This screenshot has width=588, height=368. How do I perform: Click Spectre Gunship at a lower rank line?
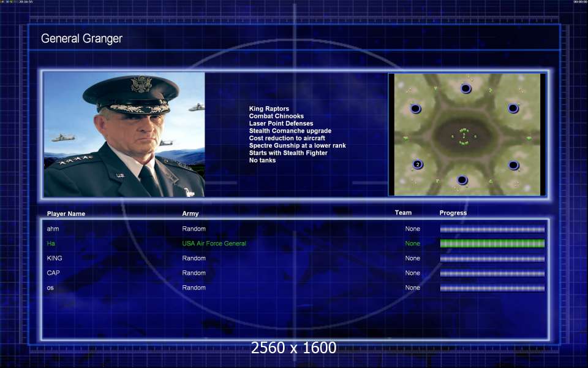click(x=298, y=145)
